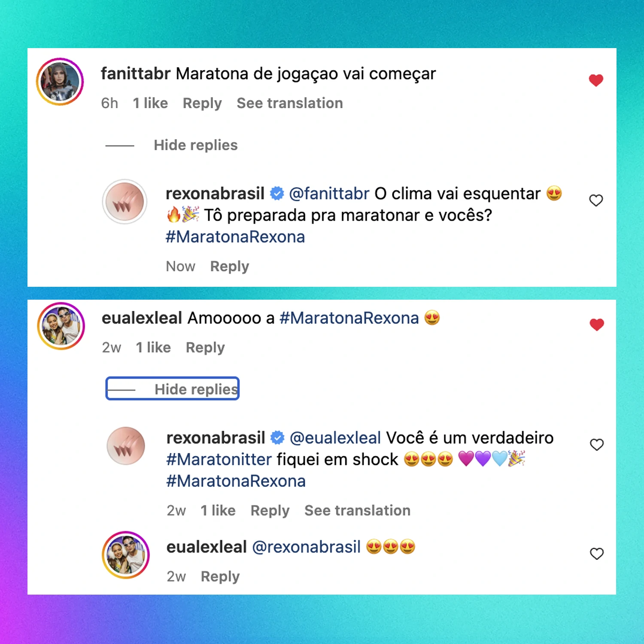This screenshot has width=644, height=644.
Task: Like rexonabrasil's Maratonitter reply heart
Action: click(597, 444)
